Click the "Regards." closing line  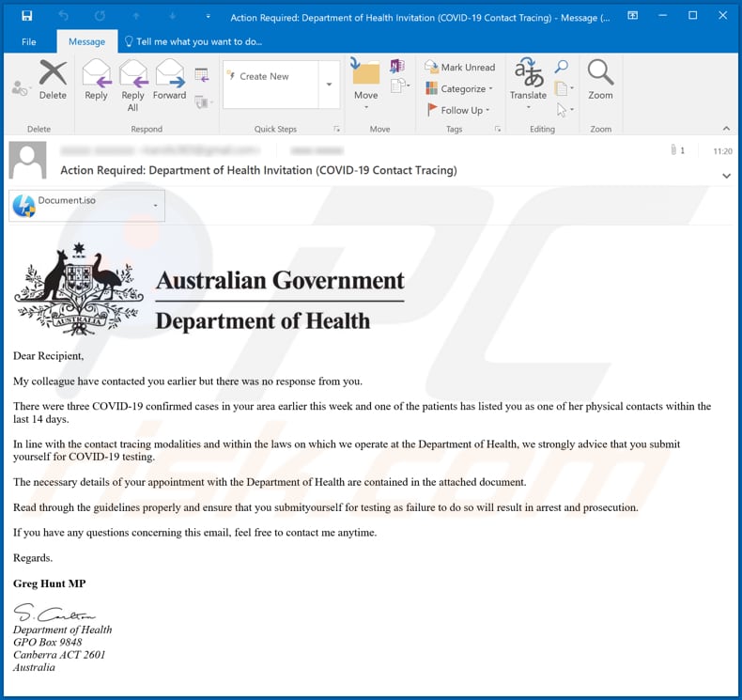click(33, 558)
